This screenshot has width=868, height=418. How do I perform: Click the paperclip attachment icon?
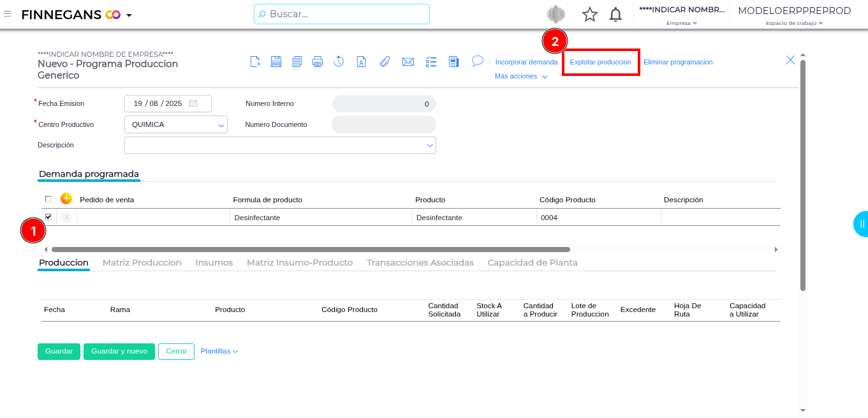pos(385,62)
